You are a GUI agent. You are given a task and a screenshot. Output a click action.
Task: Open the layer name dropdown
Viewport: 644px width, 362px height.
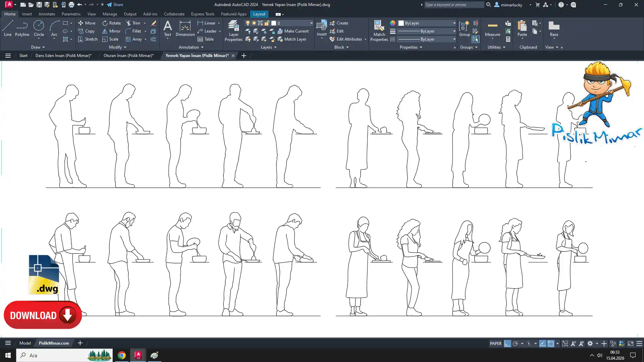tap(311, 23)
